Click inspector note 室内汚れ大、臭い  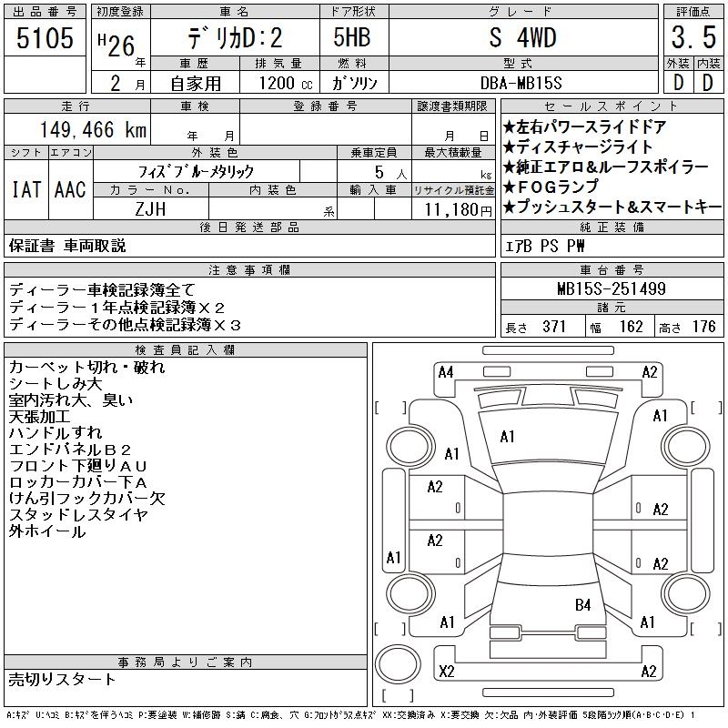[71, 399]
